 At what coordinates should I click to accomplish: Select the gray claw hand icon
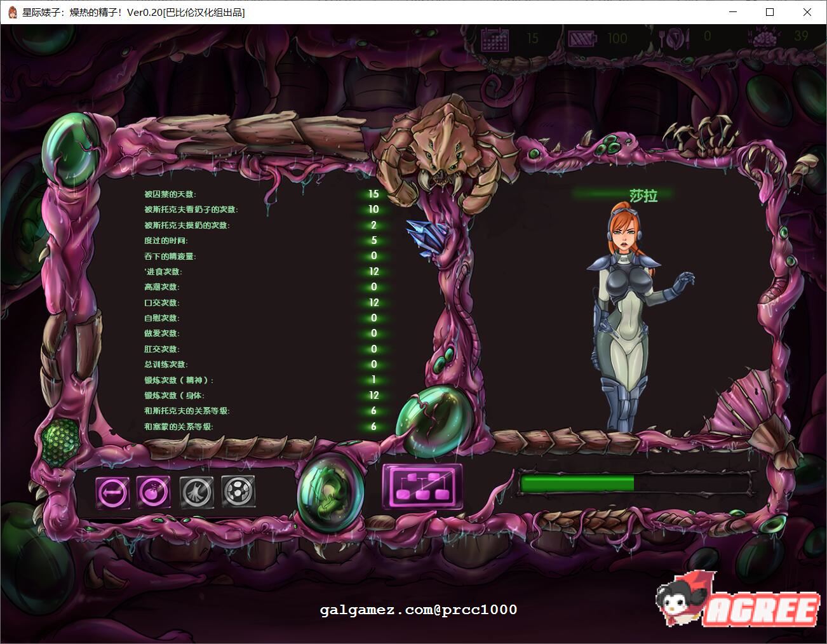(196, 492)
